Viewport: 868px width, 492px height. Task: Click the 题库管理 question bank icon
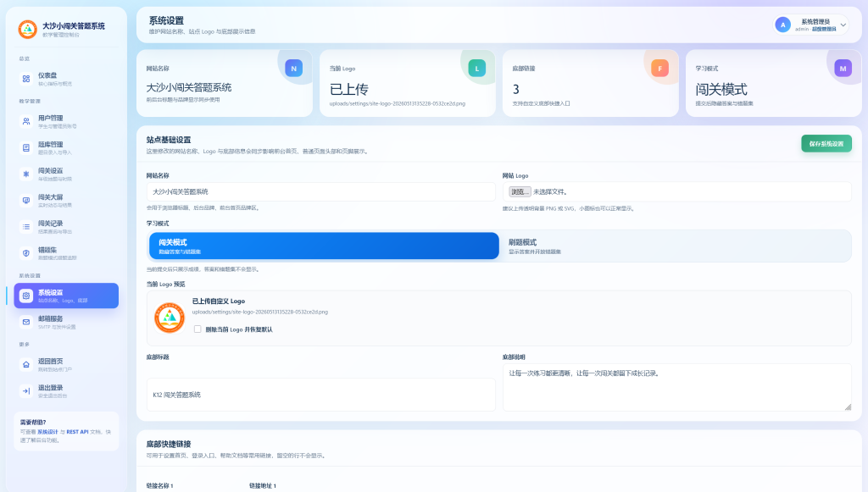pos(26,147)
